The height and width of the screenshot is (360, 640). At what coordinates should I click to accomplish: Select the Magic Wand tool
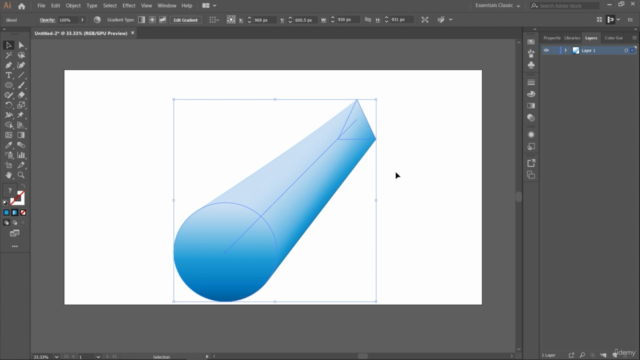tap(9, 56)
